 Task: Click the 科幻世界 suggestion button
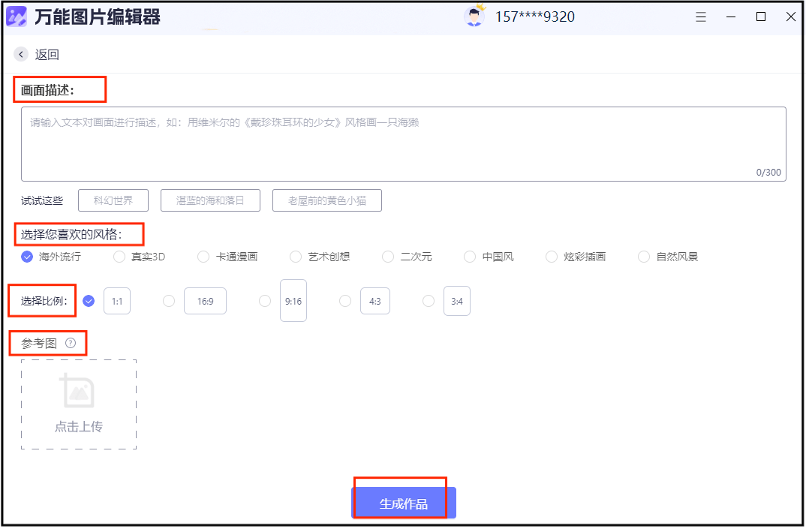pos(113,200)
